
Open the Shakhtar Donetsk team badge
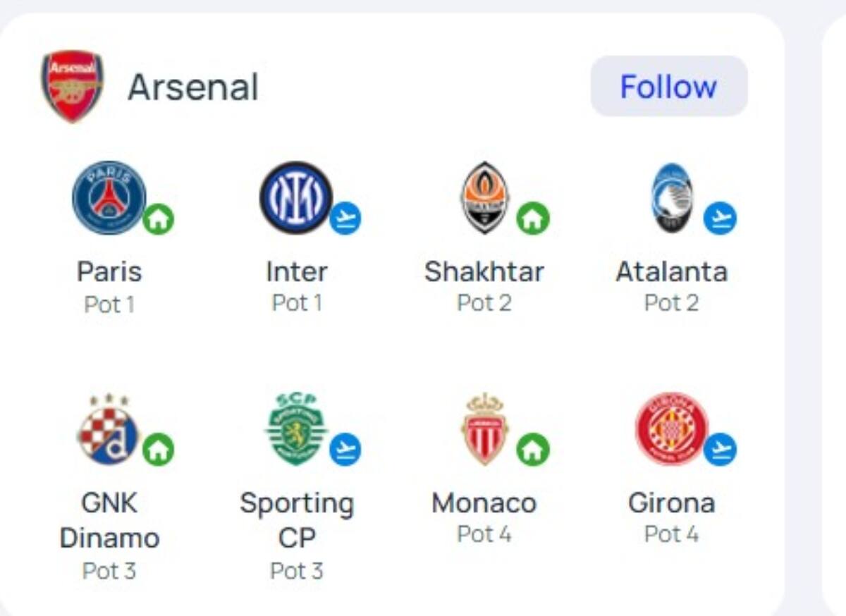[x=485, y=197]
